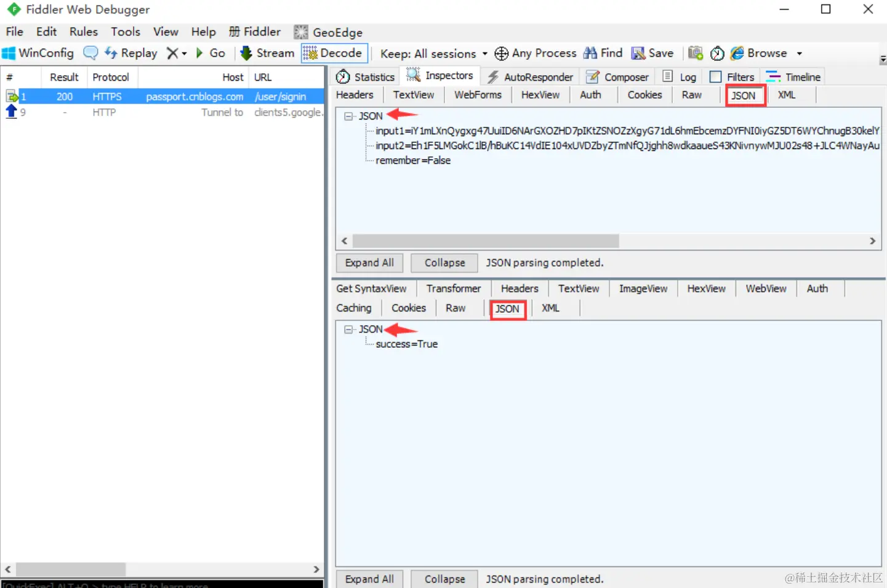Select the request Headers inspector tab
The height and width of the screenshot is (588, 887).
click(x=355, y=95)
